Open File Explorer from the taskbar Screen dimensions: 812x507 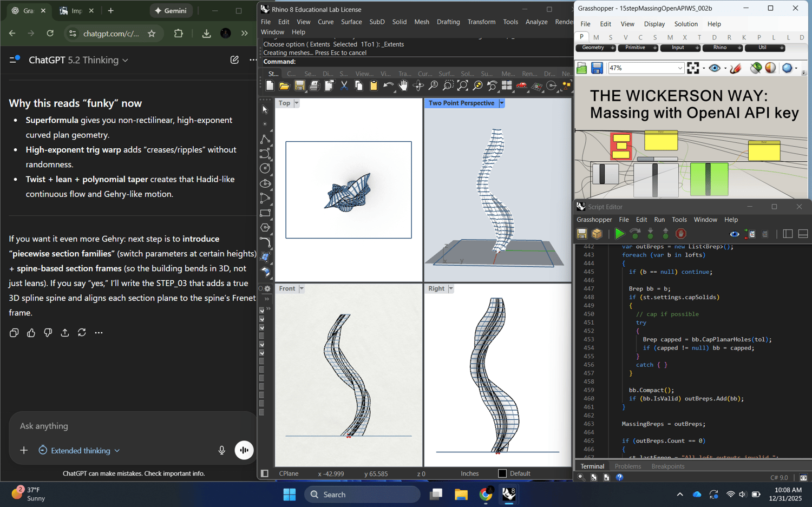461,495
